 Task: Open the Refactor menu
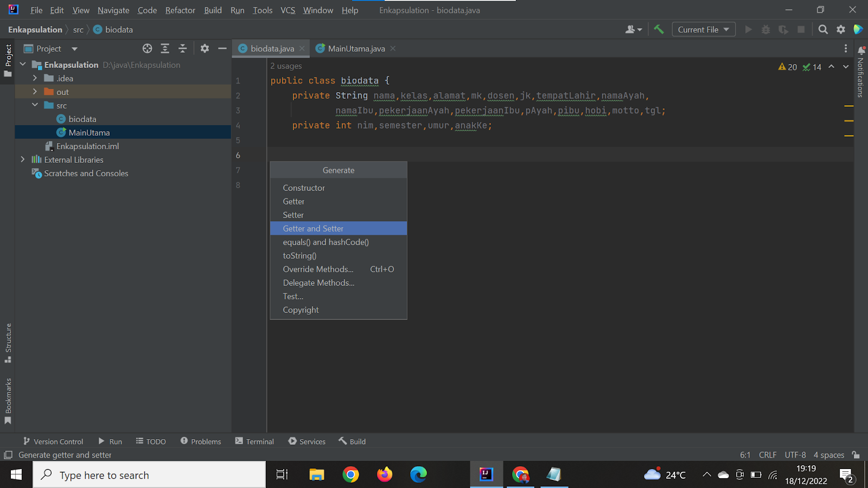(180, 10)
